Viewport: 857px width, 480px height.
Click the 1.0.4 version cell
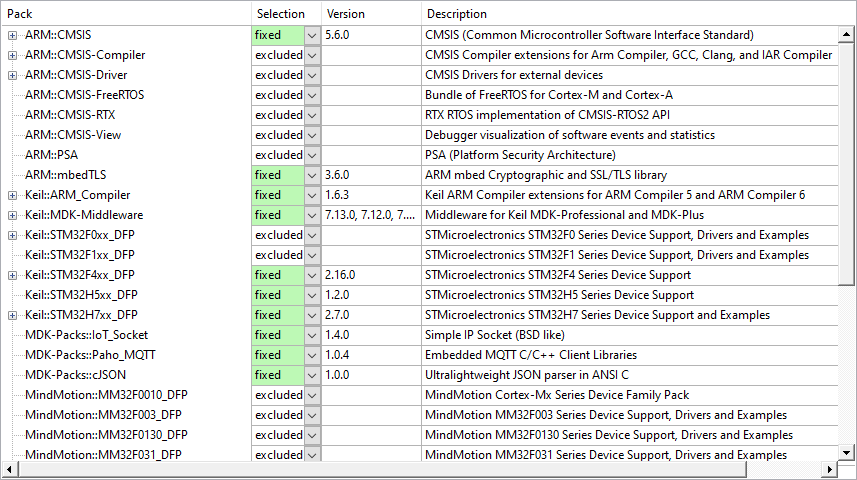(x=371, y=355)
